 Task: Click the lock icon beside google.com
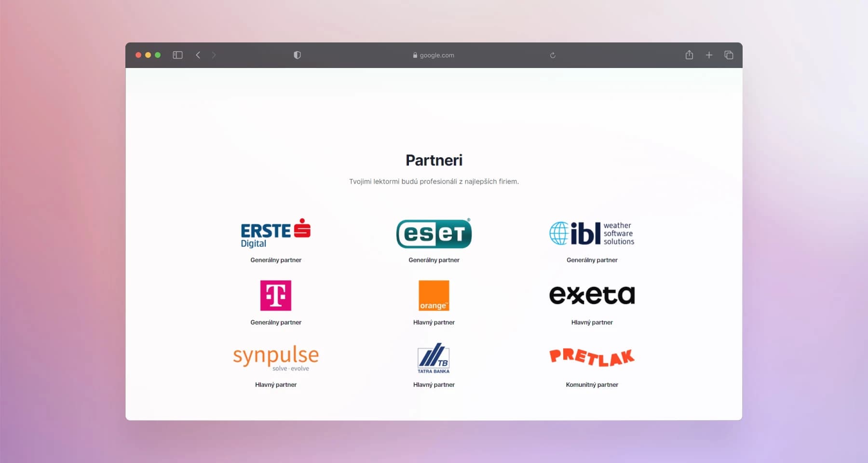[415, 55]
